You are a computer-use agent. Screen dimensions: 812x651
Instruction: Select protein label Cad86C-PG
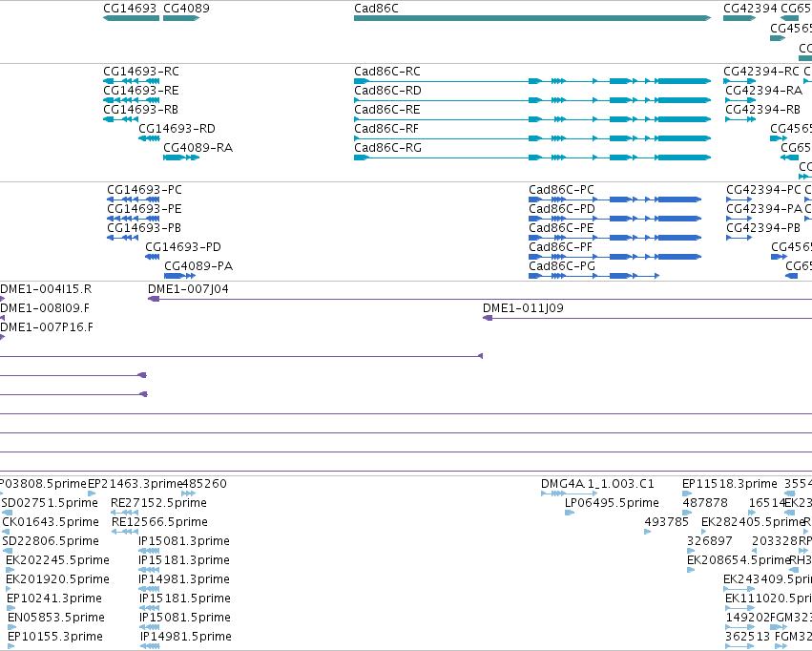[562, 266]
